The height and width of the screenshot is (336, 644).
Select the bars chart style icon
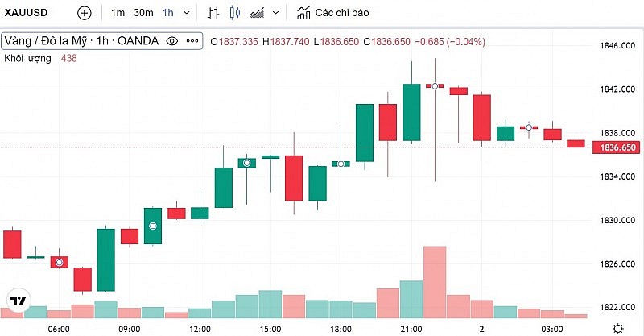(x=213, y=13)
